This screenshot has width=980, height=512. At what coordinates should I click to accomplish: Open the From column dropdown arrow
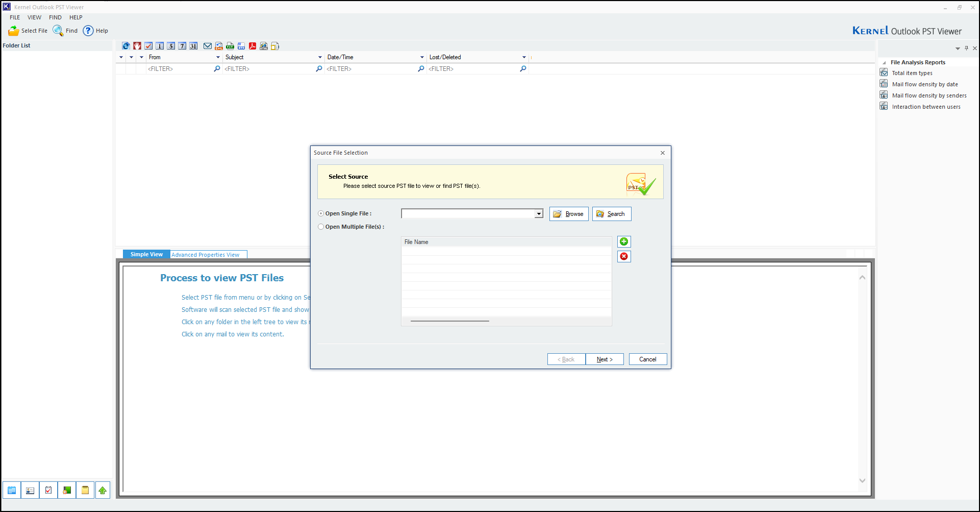[218, 57]
